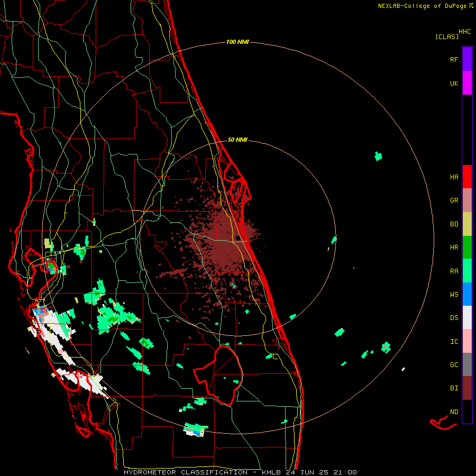Click the magenta UK legend swatch

click(x=467, y=83)
